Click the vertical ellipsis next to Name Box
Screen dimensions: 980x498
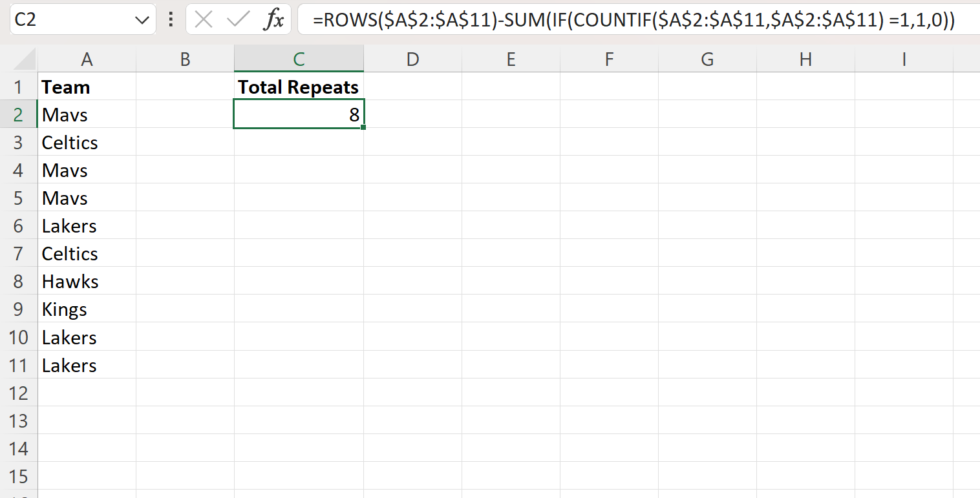click(x=170, y=19)
